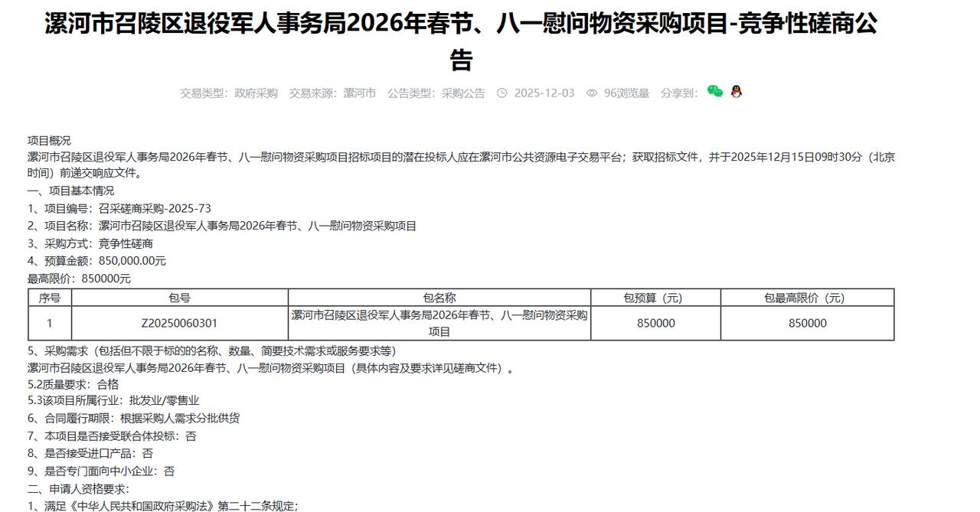This screenshot has width=980, height=512.
Task: Select the 采购公告 announcement type
Action: (x=462, y=93)
